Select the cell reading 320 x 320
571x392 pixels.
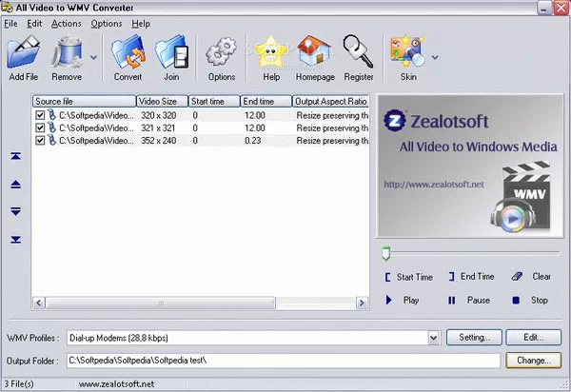tap(158, 115)
